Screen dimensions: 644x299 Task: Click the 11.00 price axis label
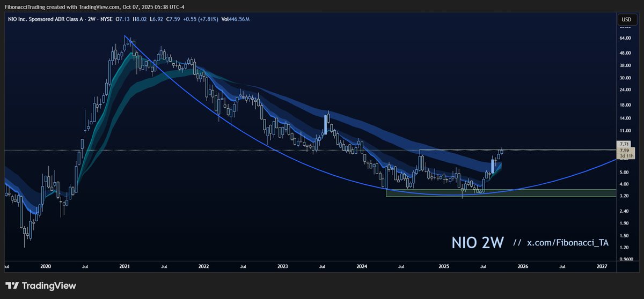pyautogui.click(x=625, y=131)
